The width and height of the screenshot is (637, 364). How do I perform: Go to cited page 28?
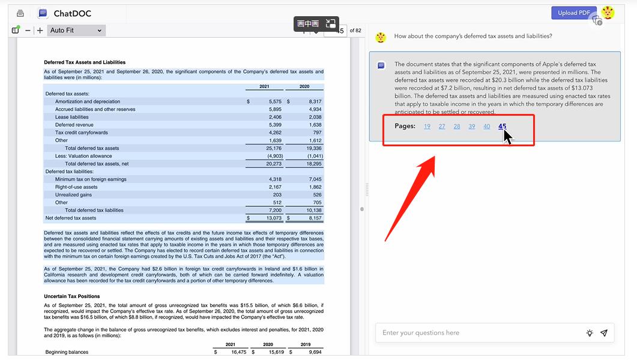point(457,126)
